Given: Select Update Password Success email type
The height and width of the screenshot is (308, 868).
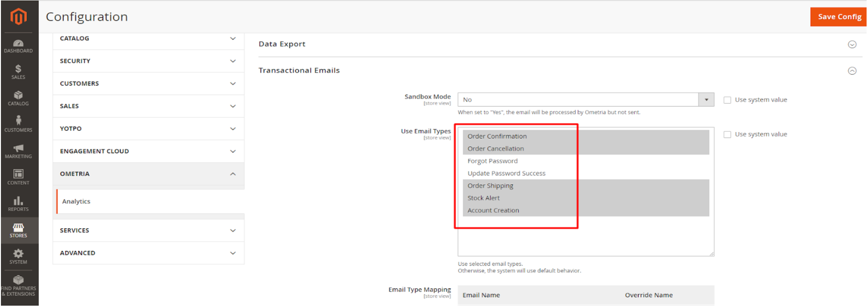Looking at the screenshot, I should 586,173.
